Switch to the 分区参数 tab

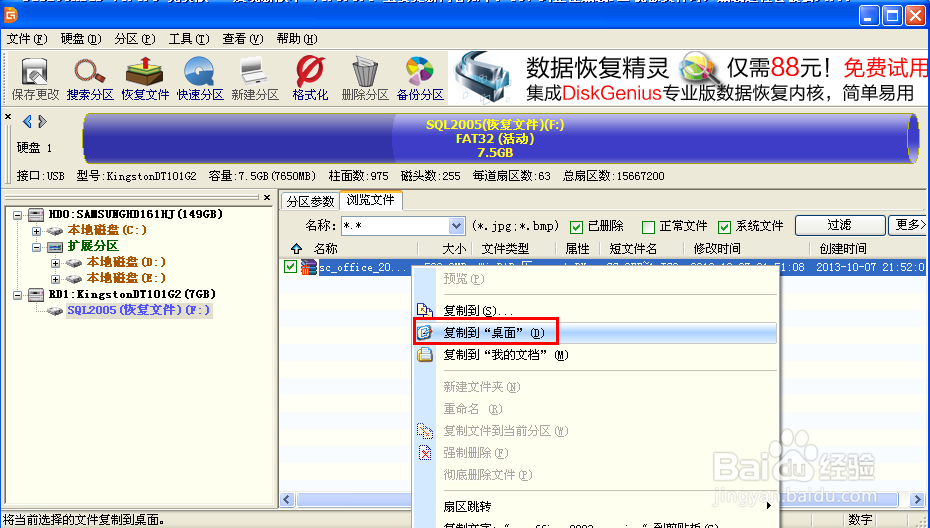[310, 202]
